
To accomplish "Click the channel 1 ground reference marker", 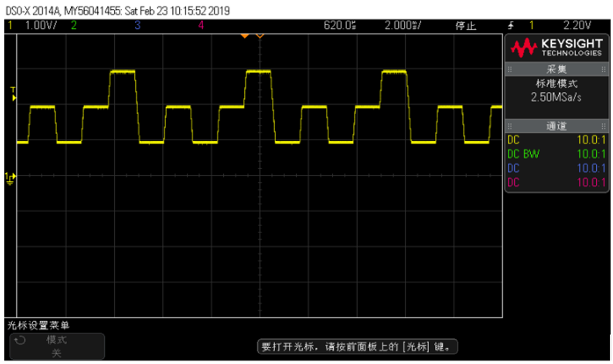I will (x=10, y=178).
